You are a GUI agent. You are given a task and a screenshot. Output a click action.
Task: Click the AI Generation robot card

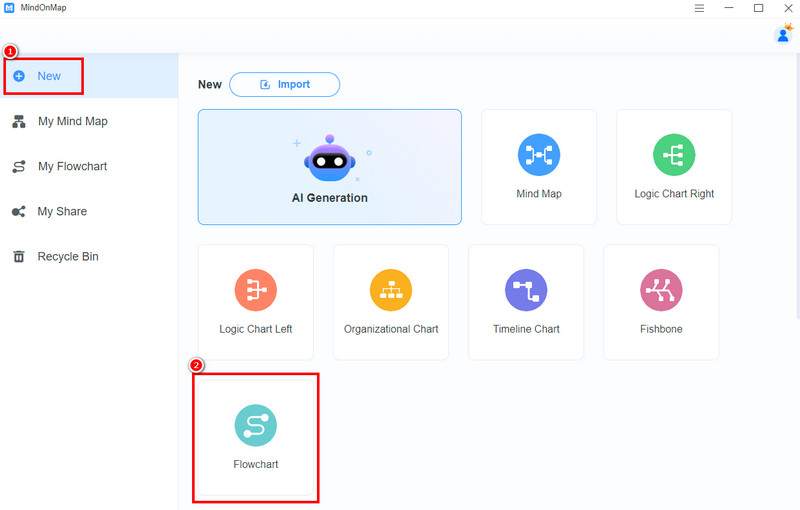tap(329, 166)
